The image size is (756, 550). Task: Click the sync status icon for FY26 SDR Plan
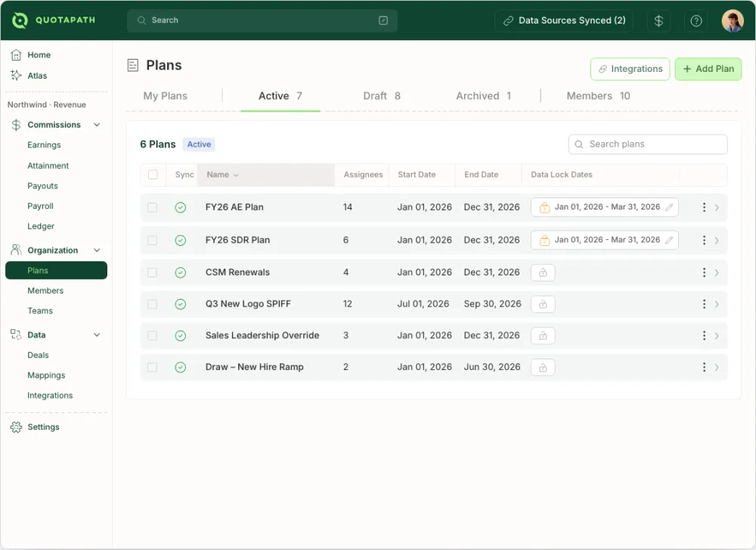pos(181,241)
